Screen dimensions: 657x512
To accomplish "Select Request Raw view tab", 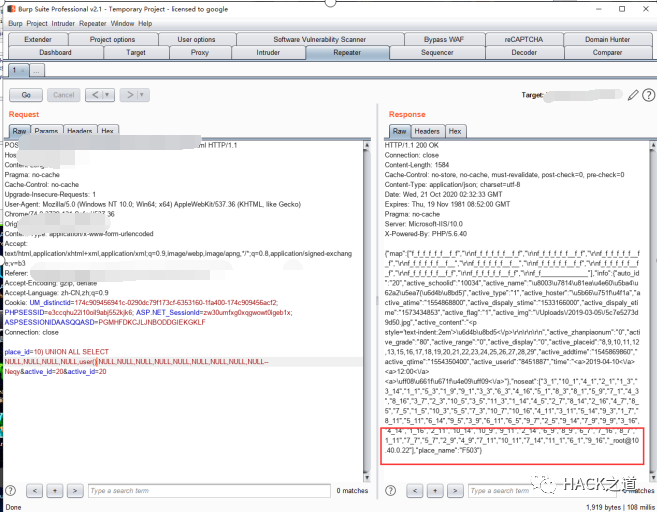I will click(x=19, y=131).
